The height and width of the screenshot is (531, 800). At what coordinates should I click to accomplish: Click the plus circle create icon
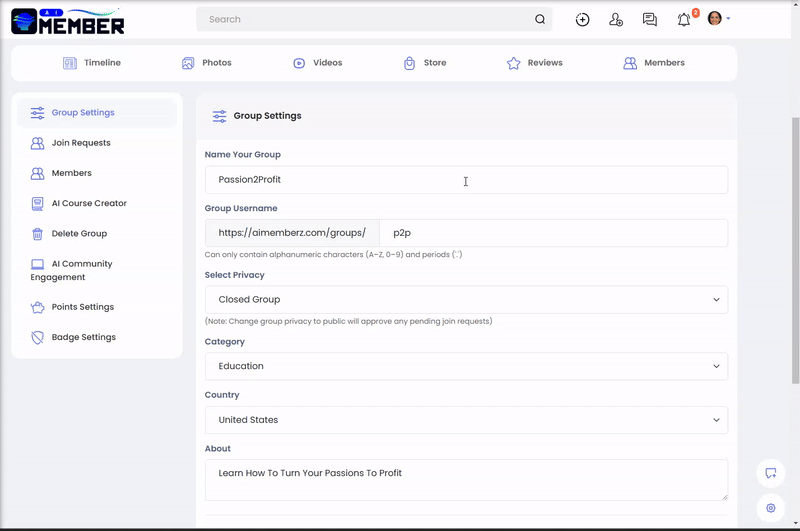click(x=582, y=19)
